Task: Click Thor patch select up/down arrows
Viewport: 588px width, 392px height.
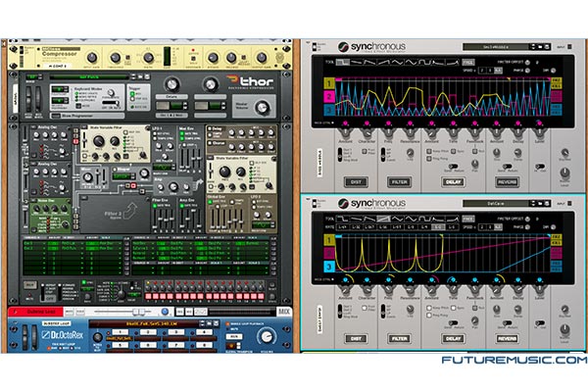Action: pos(133,76)
